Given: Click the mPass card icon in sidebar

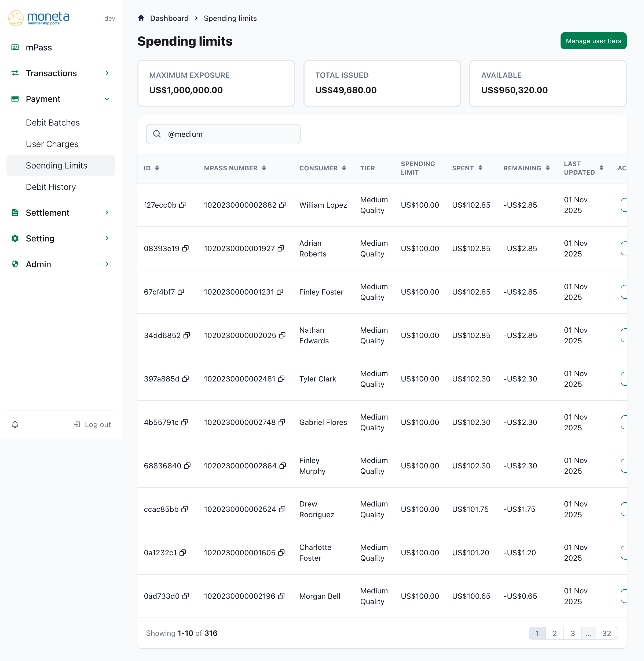Looking at the screenshot, I should click(x=15, y=47).
